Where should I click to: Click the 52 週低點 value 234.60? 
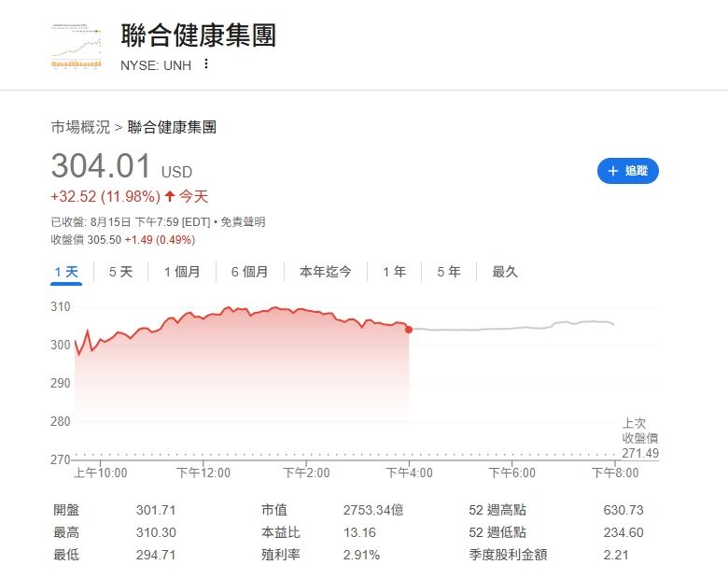pos(623,532)
